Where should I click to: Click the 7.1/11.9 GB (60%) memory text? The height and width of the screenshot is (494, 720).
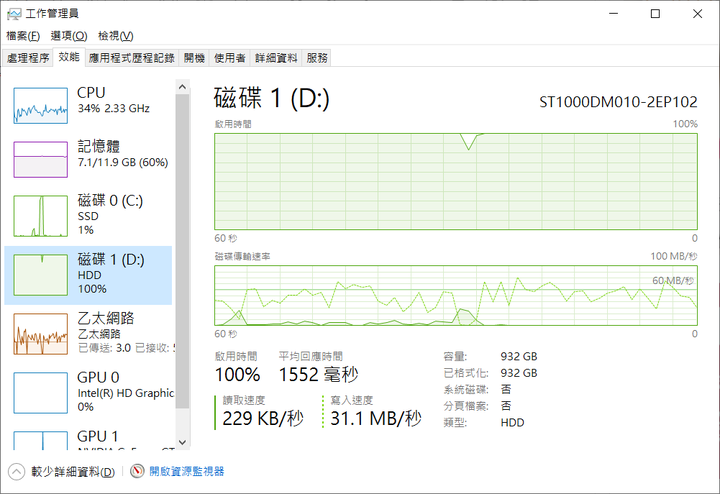123,163
